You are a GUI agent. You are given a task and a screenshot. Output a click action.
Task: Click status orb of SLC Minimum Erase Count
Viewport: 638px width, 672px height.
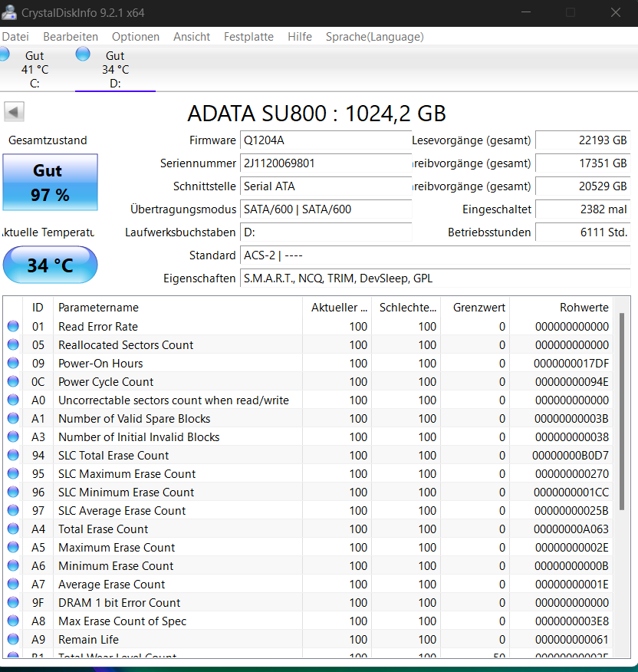[13, 492]
